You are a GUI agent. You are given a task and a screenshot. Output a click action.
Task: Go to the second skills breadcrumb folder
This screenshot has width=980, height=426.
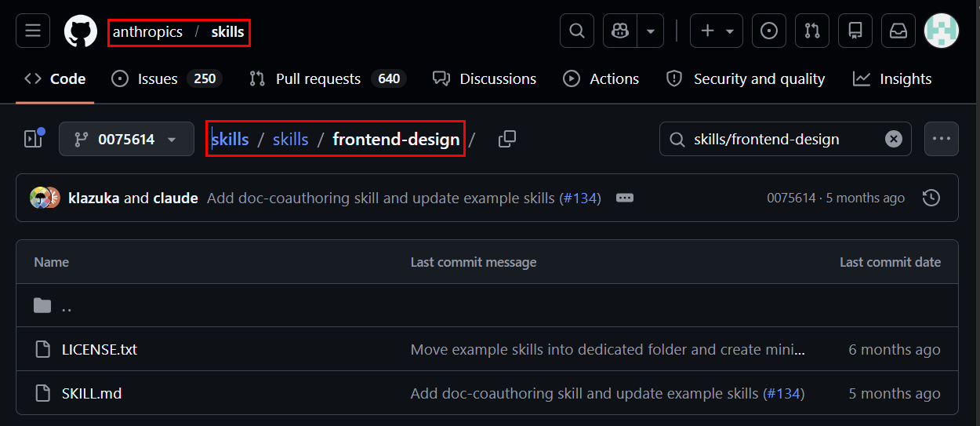pos(290,140)
